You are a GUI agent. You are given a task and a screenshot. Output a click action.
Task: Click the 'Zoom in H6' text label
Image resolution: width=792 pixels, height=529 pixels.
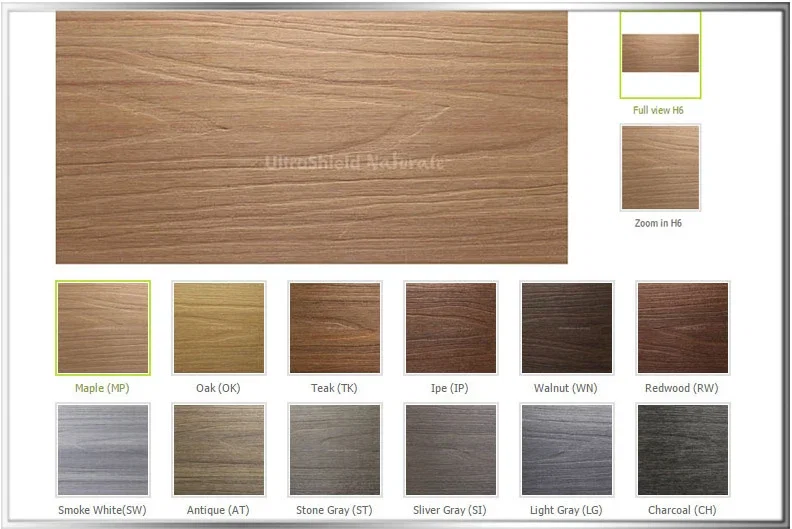(x=658, y=223)
